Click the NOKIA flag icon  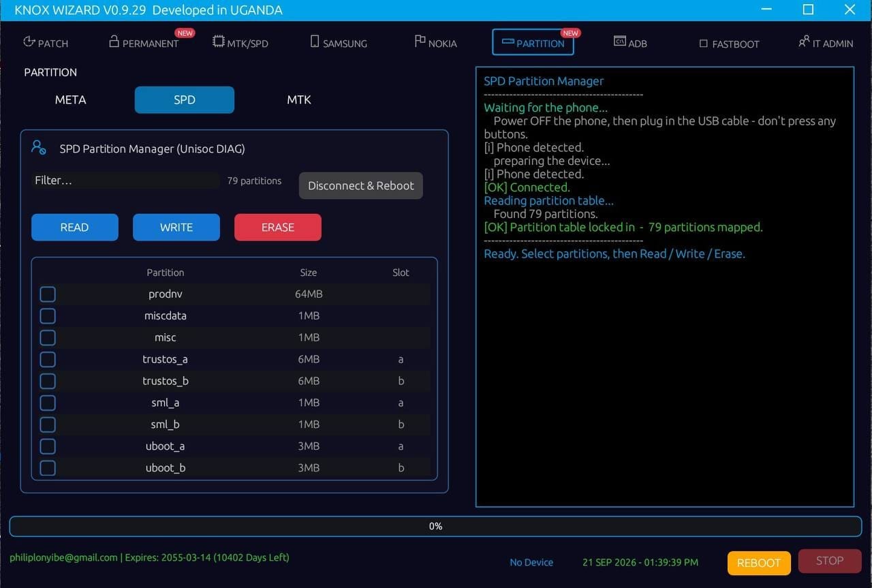(420, 42)
